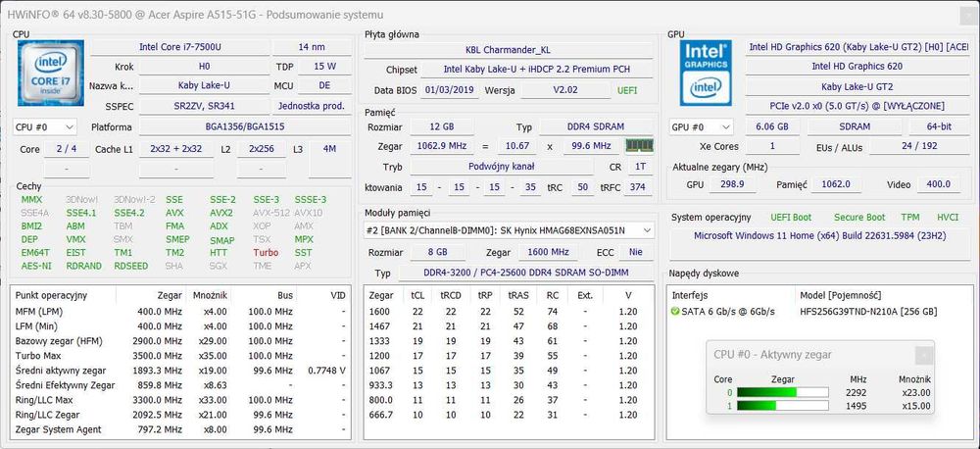980x449 pixels.
Task: Click the green SATA status check icon
Action: 675,312
